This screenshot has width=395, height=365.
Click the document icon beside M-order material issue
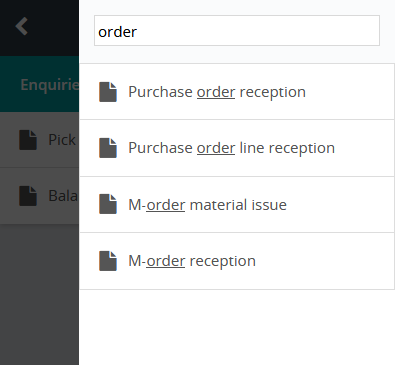point(108,204)
